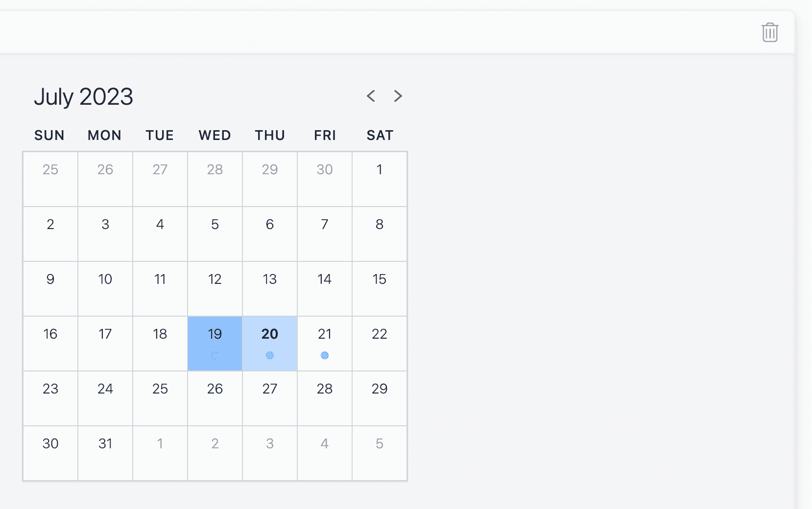
Task: Choose Saturday, July 1
Action: click(380, 179)
